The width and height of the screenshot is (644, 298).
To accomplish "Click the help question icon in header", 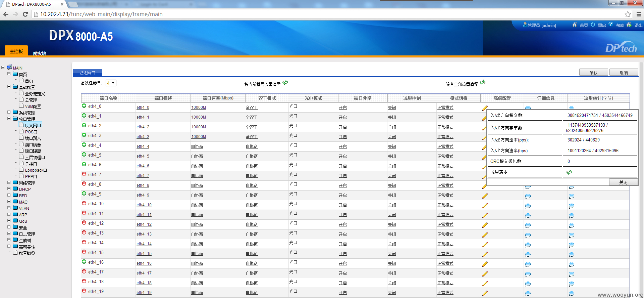I will coord(611,25).
